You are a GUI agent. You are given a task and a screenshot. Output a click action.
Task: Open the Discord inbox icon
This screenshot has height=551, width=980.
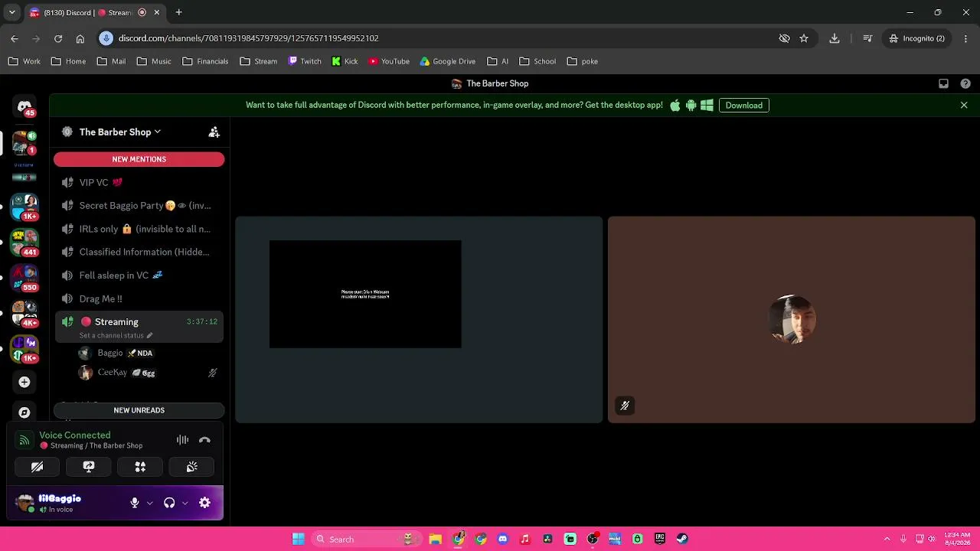[943, 84]
